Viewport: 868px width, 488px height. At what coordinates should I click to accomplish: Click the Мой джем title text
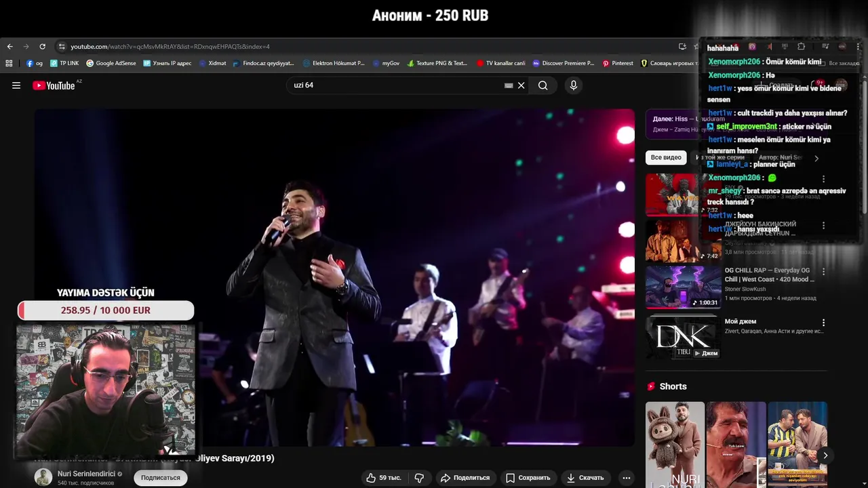click(x=741, y=321)
